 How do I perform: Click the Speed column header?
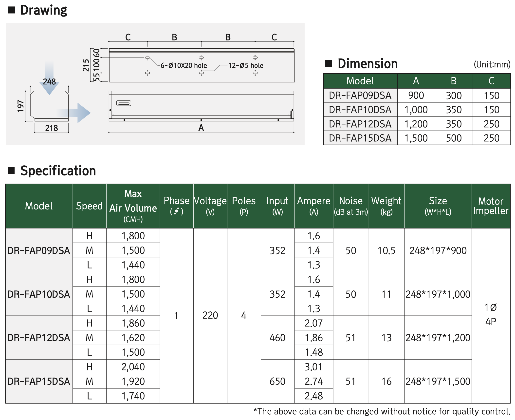(89, 206)
